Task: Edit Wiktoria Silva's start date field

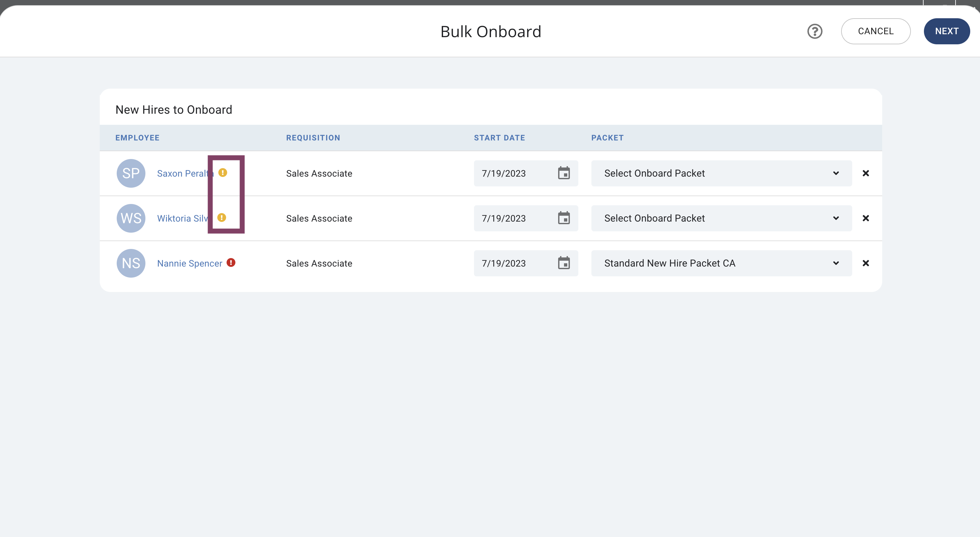Action: coord(526,218)
